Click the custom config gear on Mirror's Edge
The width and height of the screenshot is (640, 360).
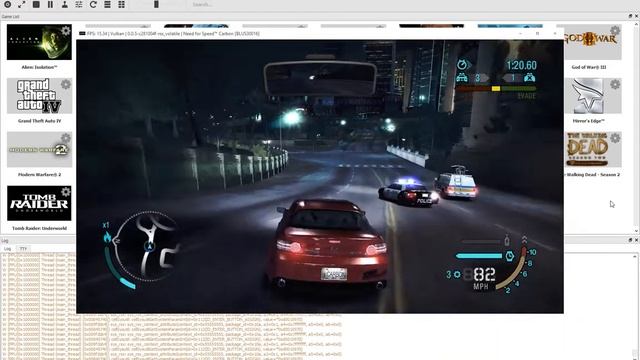[x=615, y=84]
